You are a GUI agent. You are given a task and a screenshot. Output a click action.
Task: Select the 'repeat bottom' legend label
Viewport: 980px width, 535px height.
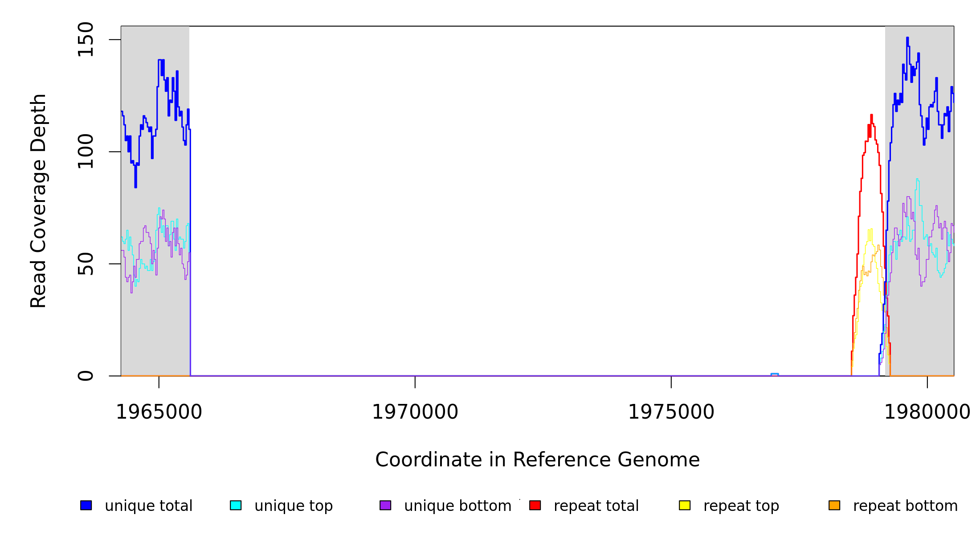(x=905, y=506)
